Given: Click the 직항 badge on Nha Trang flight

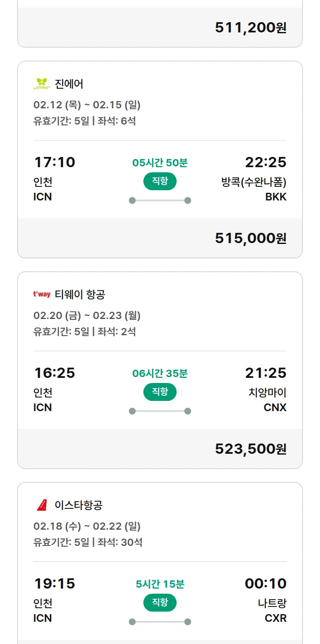Looking at the screenshot, I should 160,603.
